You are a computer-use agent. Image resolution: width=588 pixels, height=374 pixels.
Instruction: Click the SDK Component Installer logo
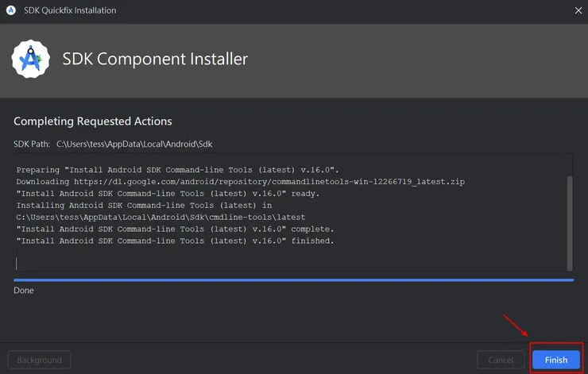click(x=31, y=60)
